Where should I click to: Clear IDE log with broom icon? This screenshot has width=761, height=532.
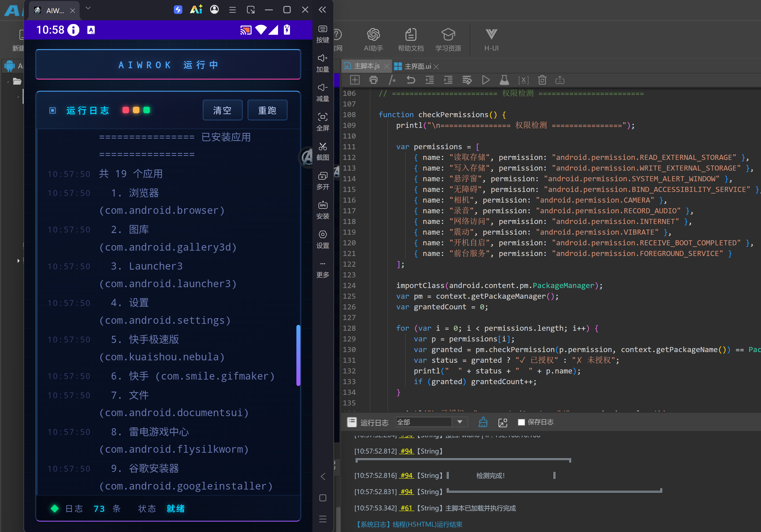pos(483,422)
